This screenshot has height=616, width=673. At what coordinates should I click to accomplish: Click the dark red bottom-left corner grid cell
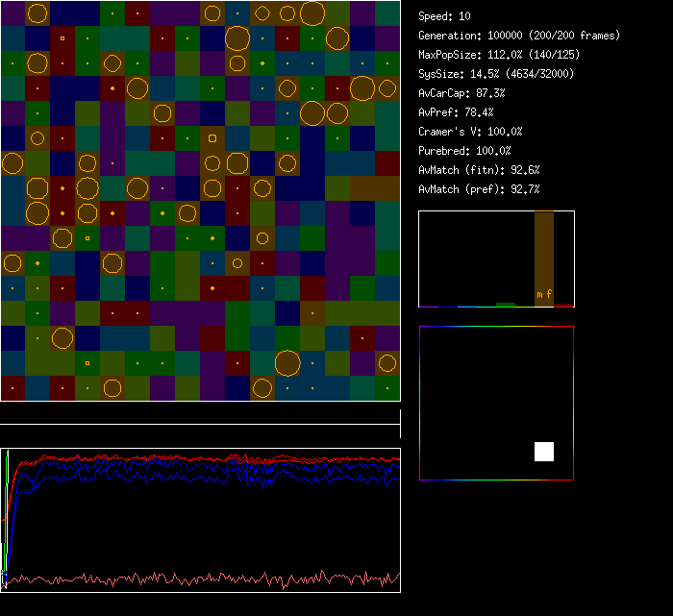point(12,388)
